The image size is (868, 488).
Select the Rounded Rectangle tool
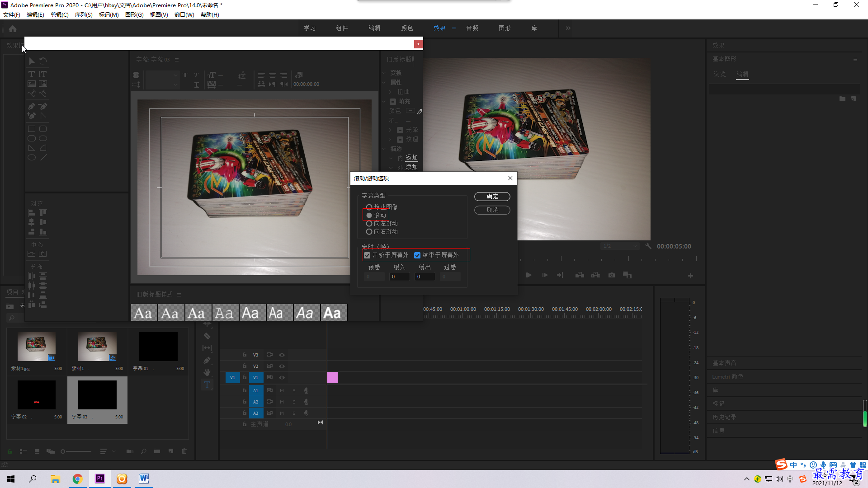point(43,129)
